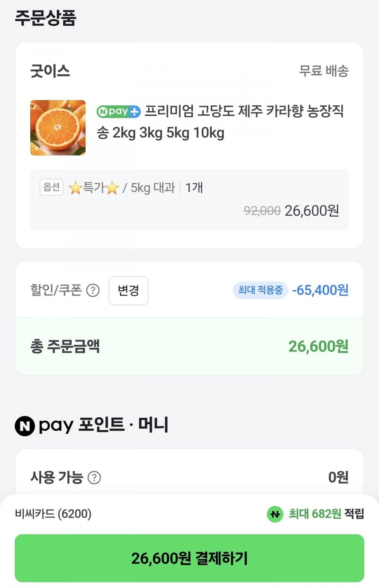The height and width of the screenshot is (588, 379).
Task: Select the 최대 적용중 discount badge
Action: tap(260, 290)
